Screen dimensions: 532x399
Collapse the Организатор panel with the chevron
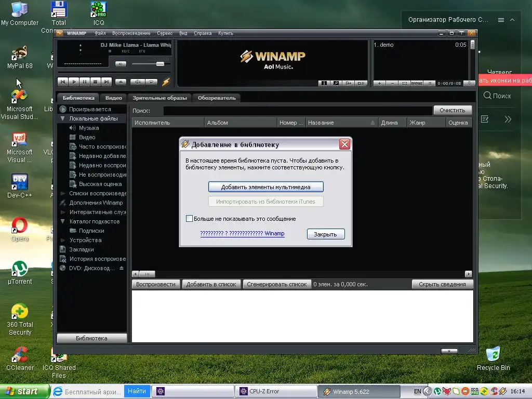tap(512, 20)
